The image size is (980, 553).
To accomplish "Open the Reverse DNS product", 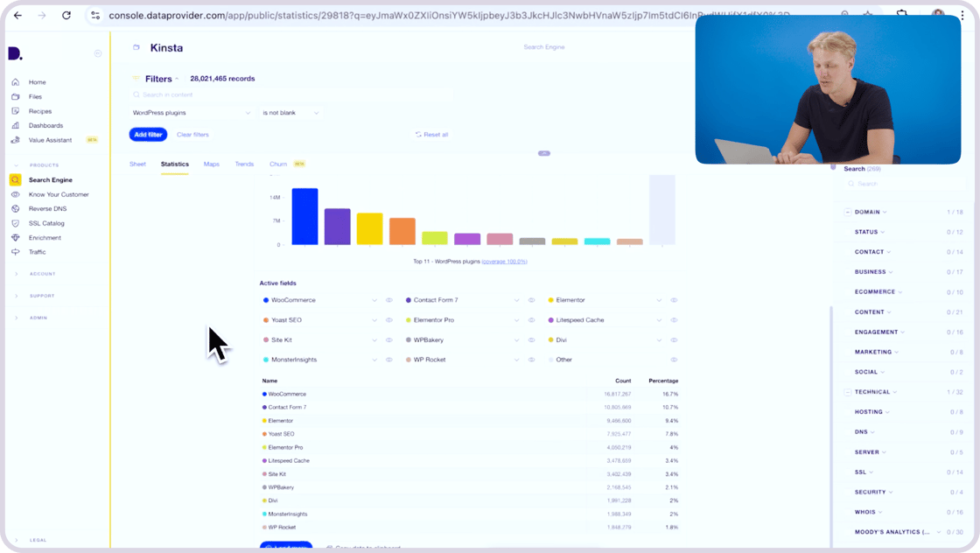I will (x=48, y=208).
